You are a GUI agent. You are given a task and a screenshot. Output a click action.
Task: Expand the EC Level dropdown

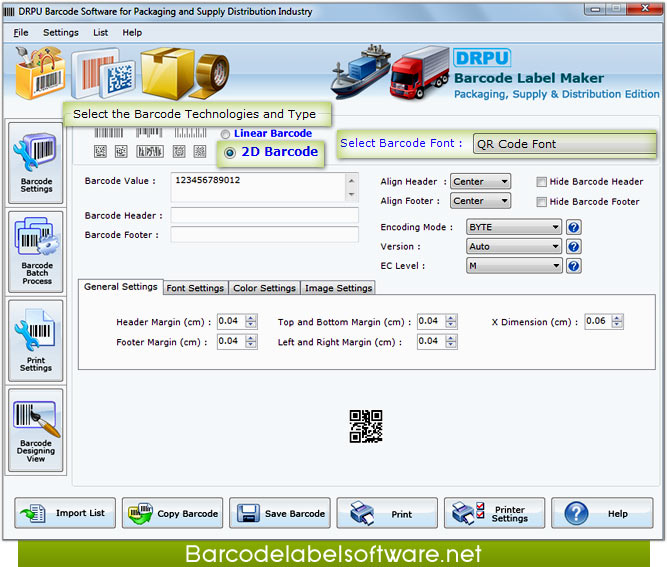click(514, 266)
